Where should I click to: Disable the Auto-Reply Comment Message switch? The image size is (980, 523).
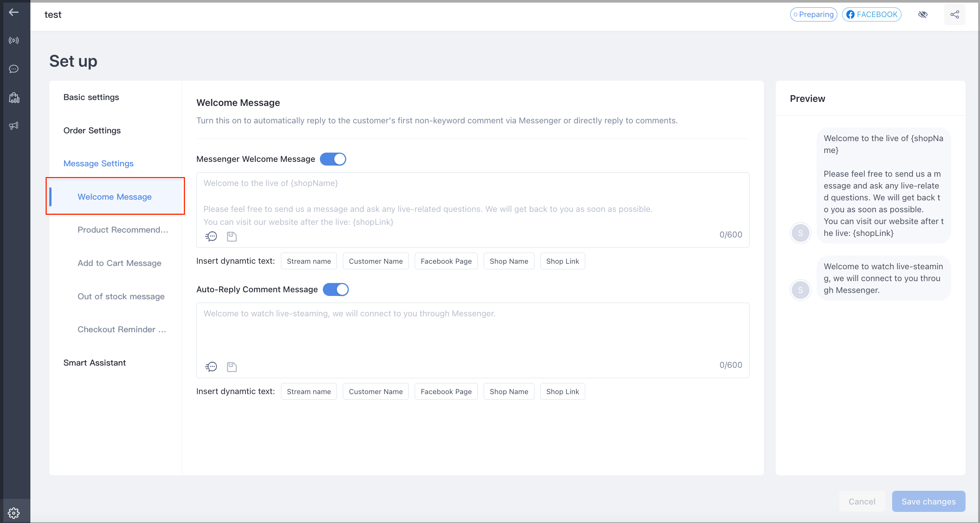pyautogui.click(x=335, y=289)
